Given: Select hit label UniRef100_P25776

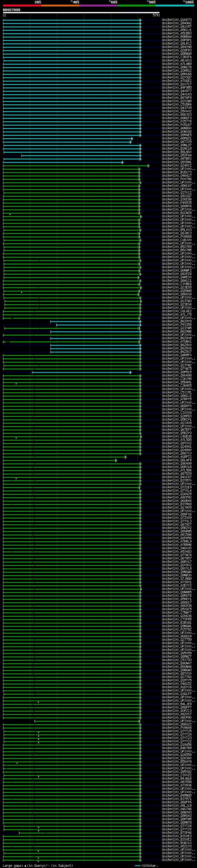Looking at the screenshot, I should click(177, 122).
